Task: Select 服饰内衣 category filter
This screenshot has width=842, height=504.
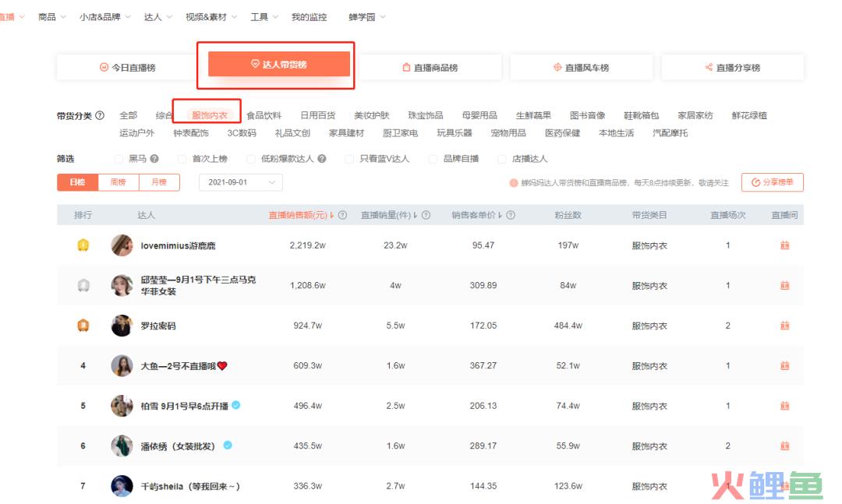Action: 210,115
